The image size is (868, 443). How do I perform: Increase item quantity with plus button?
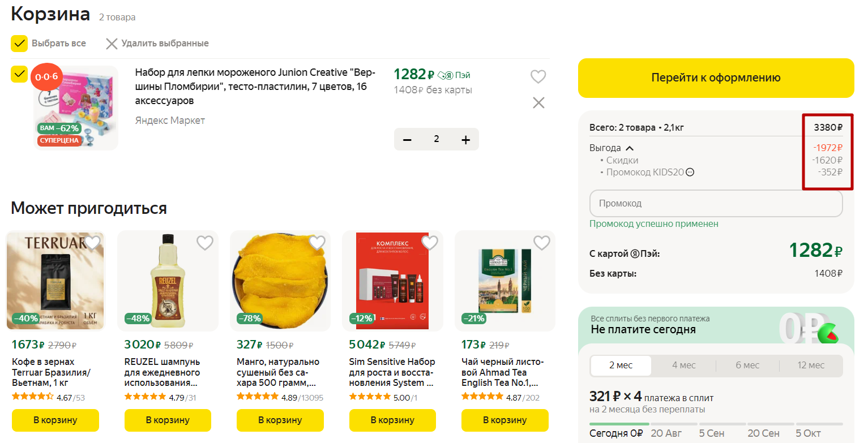click(466, 140)
